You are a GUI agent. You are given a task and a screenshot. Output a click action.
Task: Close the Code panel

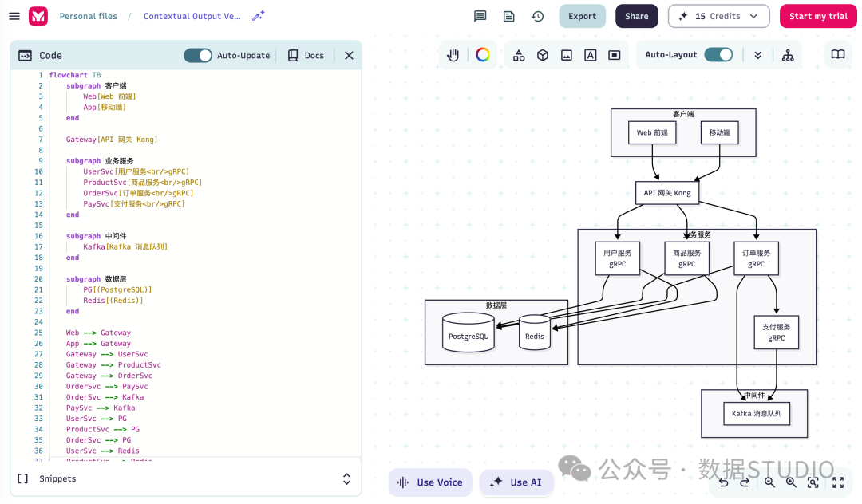click(349, 56)
